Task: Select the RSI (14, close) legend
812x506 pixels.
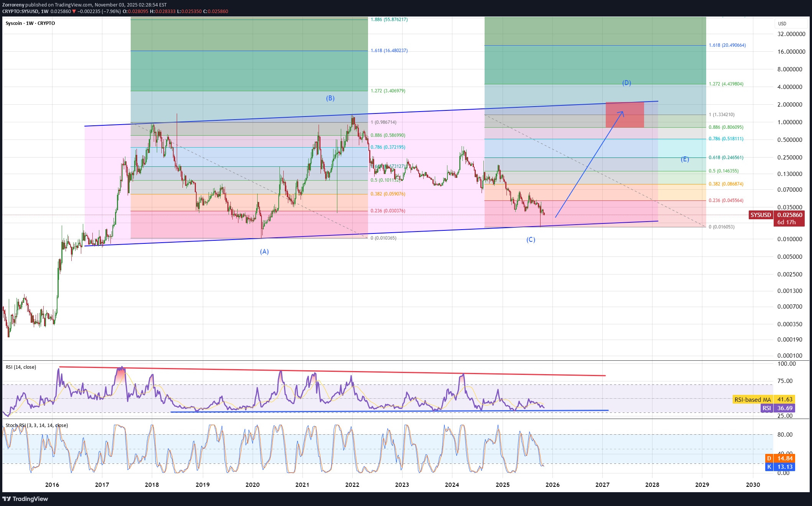Action: 21,367
